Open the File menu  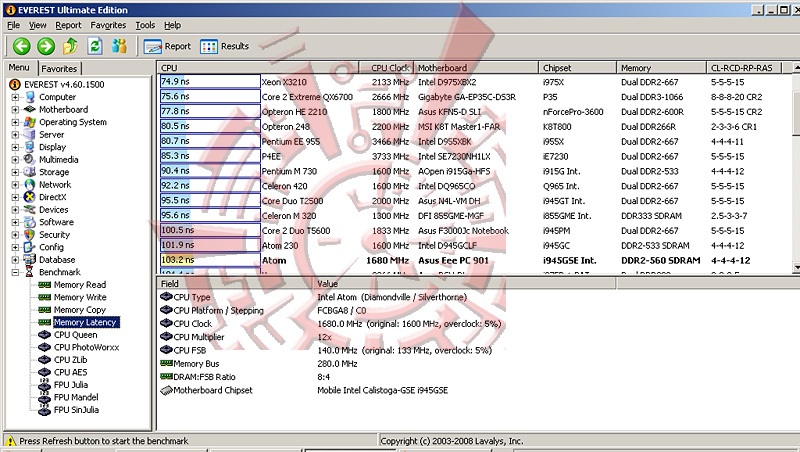pyautogui.click(x=14, y=25)
